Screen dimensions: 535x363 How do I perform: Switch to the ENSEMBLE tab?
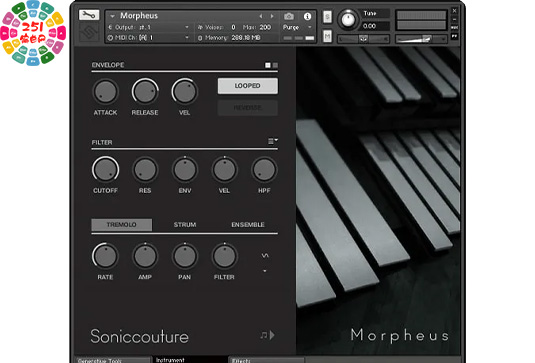click(248, 224)
